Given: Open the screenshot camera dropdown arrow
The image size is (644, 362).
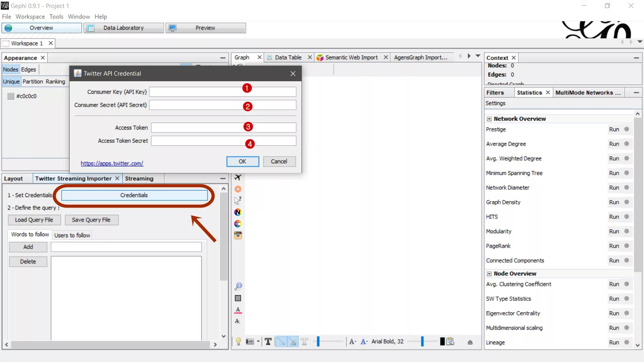Looking at the screenshot, I should pos(258,341).
